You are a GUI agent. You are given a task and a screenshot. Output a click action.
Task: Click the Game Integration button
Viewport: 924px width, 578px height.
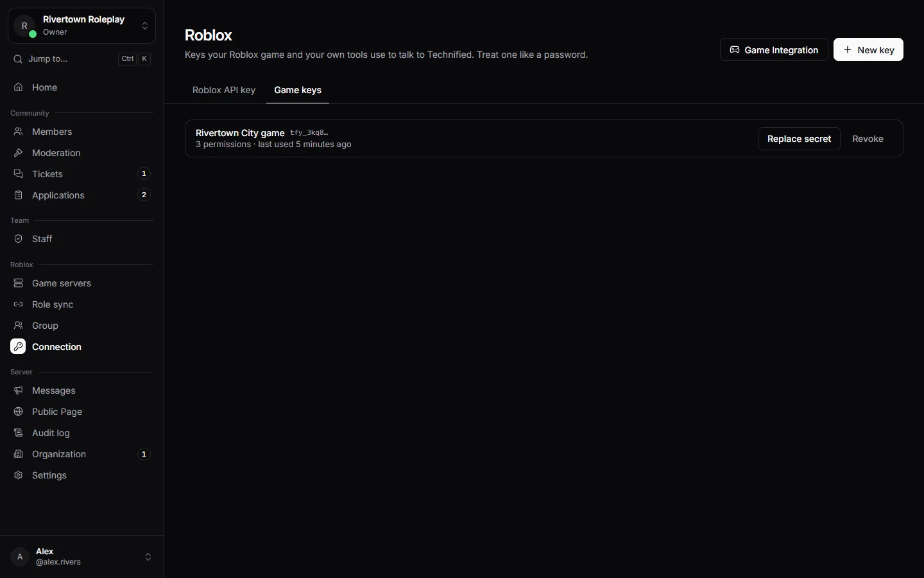click(x=774, y=49)
